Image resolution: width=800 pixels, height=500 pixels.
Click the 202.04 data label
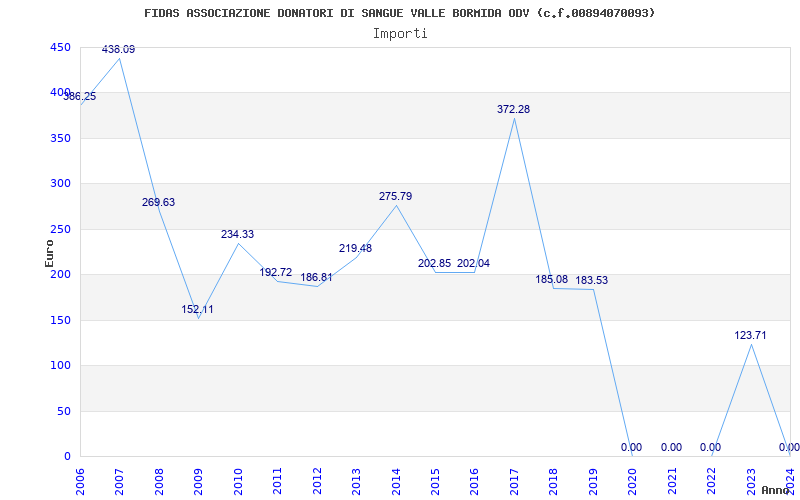[x=473, y=263]
